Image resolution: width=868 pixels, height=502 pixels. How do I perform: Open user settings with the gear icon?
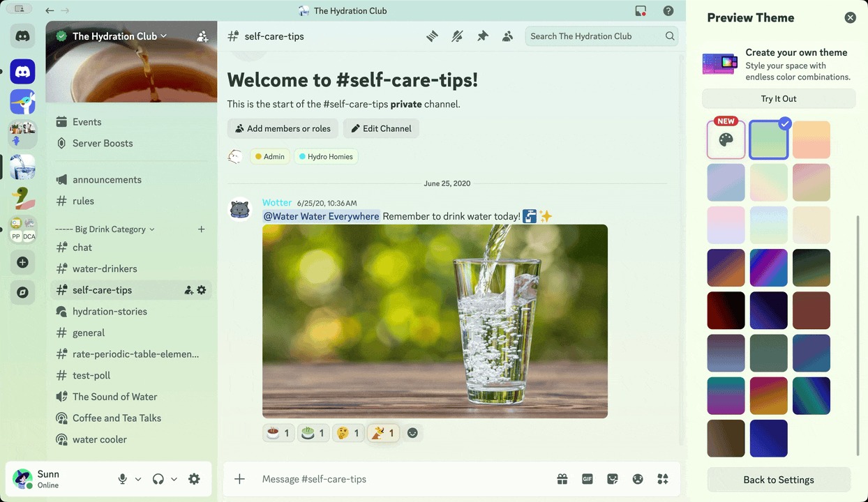195,479
